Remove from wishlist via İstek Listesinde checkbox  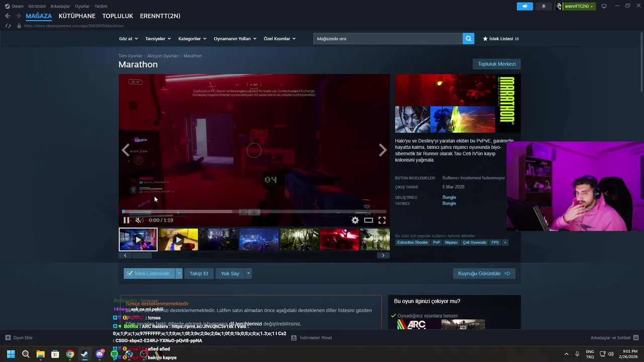[x=149, y=274]
